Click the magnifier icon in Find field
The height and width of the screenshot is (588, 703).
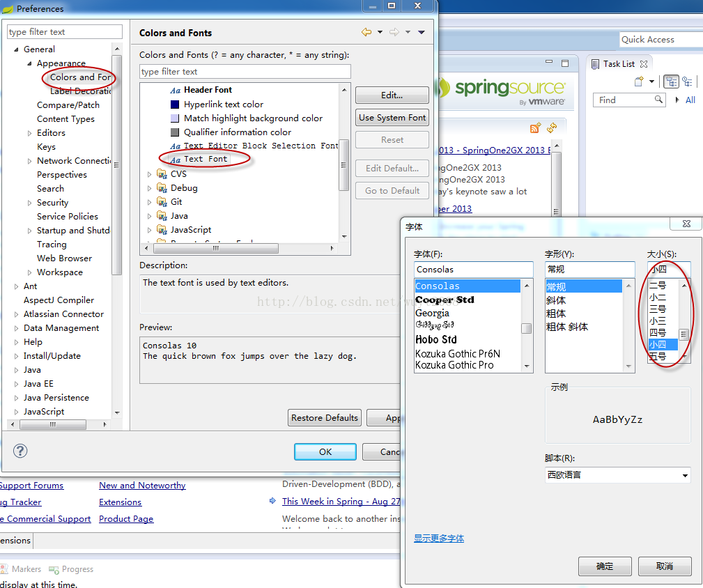coord(658,100)
